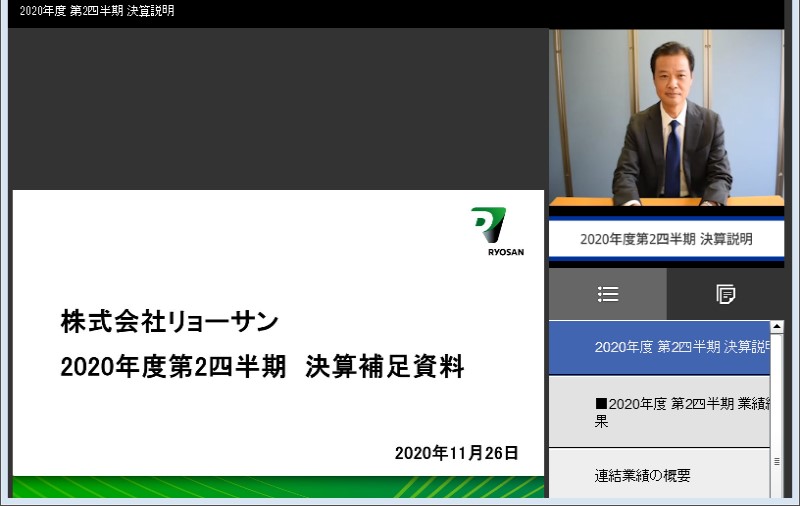800x506 pixels.
Task: Click the speaker video thumbnail
Action: pyautogui.click(x=666, y=118)
